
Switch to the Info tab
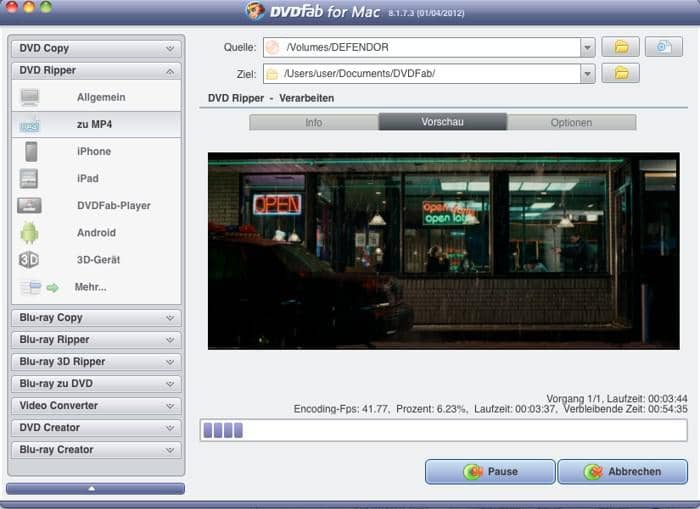[x=314, y=122]
